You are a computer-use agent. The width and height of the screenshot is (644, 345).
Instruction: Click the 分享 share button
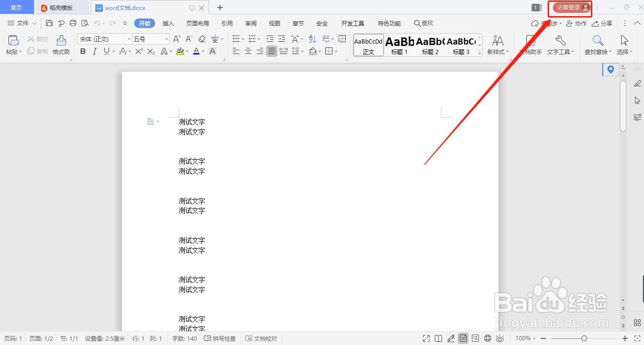click(x=603, y=23)
